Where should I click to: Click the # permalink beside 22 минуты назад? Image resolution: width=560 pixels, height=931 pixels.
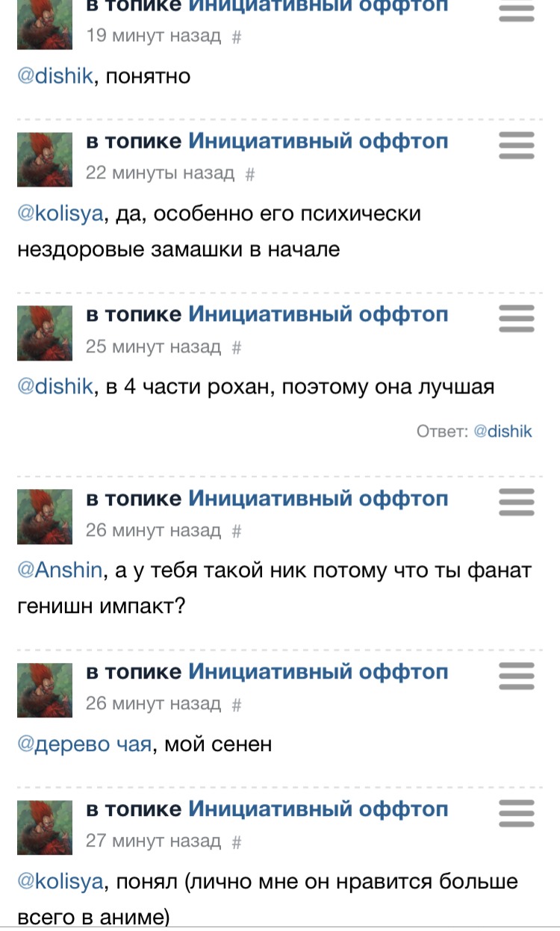pos(250,174)
